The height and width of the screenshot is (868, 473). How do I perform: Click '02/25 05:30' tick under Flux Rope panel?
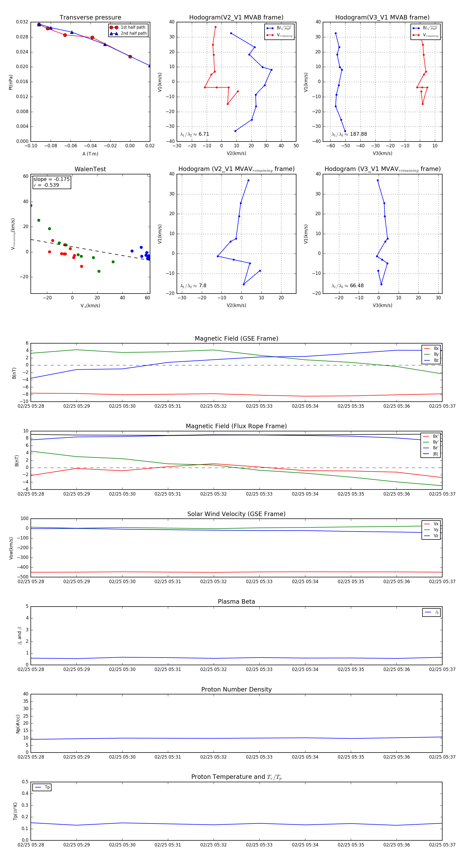[122, 494]
